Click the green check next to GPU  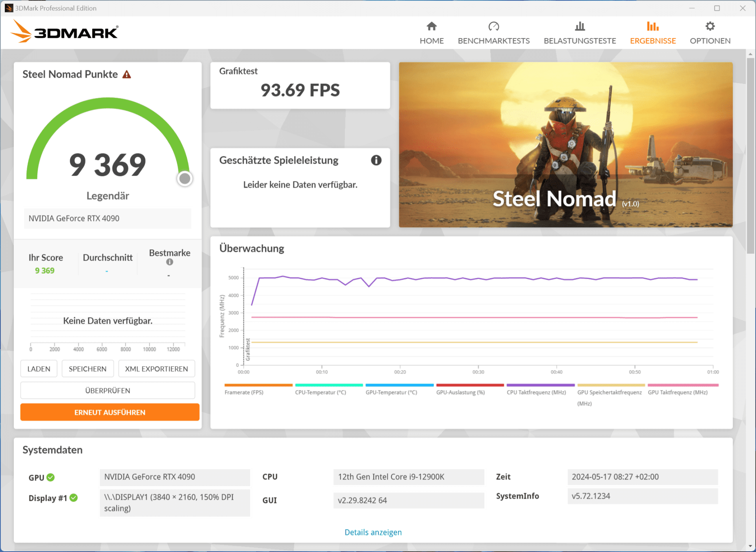point(51,477)
